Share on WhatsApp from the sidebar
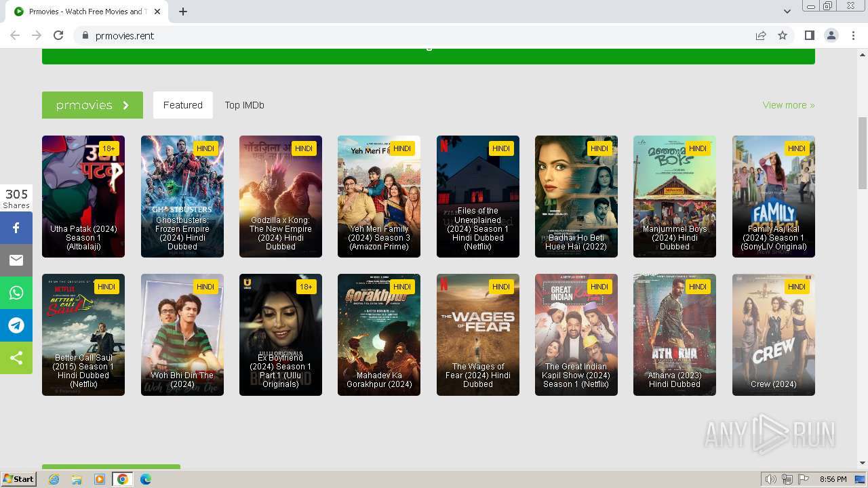The height and width of the screenshot is (488, 868). click(x=16, y=293)
